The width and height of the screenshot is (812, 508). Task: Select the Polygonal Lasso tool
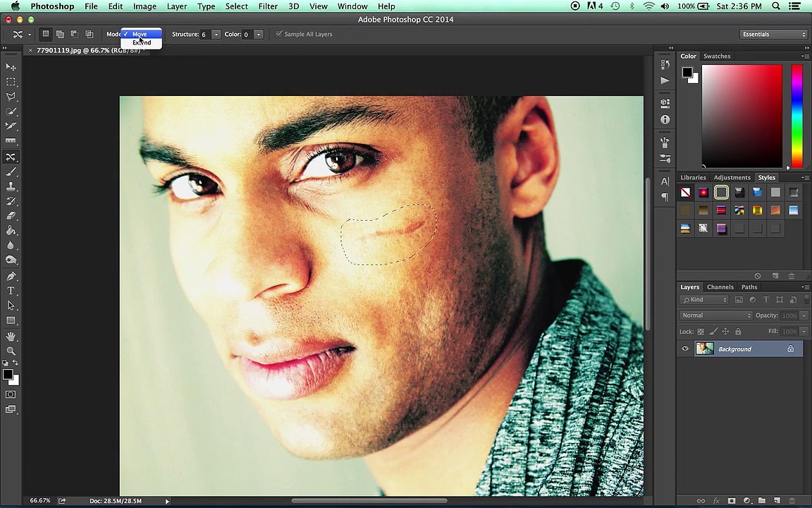[x=11, y=97]
